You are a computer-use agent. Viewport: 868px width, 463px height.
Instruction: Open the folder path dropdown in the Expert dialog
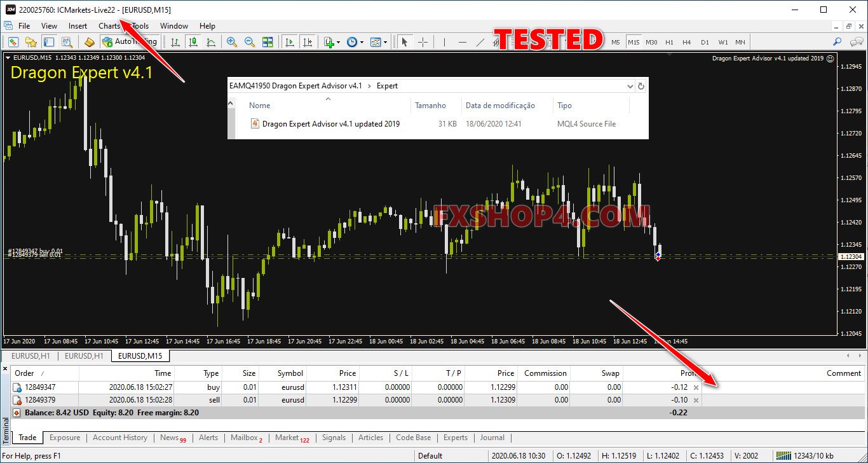[x=630, y=86]
